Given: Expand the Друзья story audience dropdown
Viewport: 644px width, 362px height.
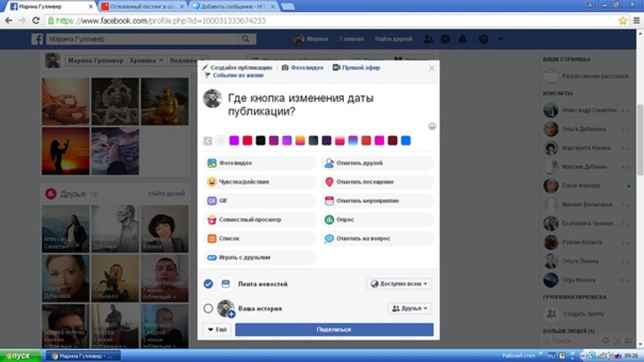Looking at the screenshot, I should pyautogui.click(x=411, y=308).
